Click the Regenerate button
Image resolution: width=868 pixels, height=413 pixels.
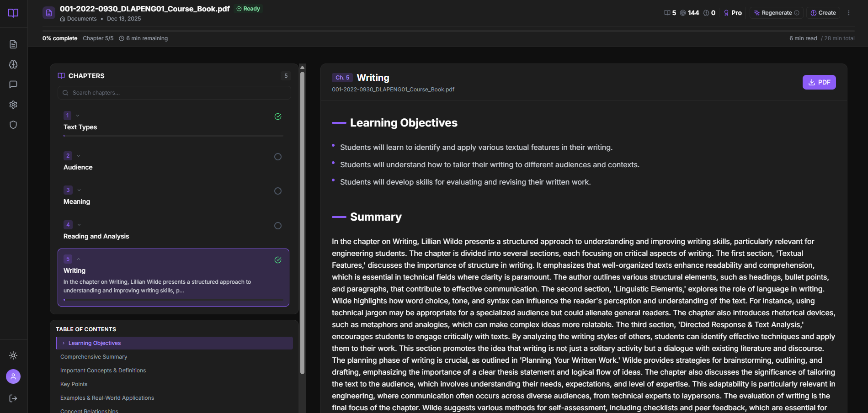coord(777,13)
